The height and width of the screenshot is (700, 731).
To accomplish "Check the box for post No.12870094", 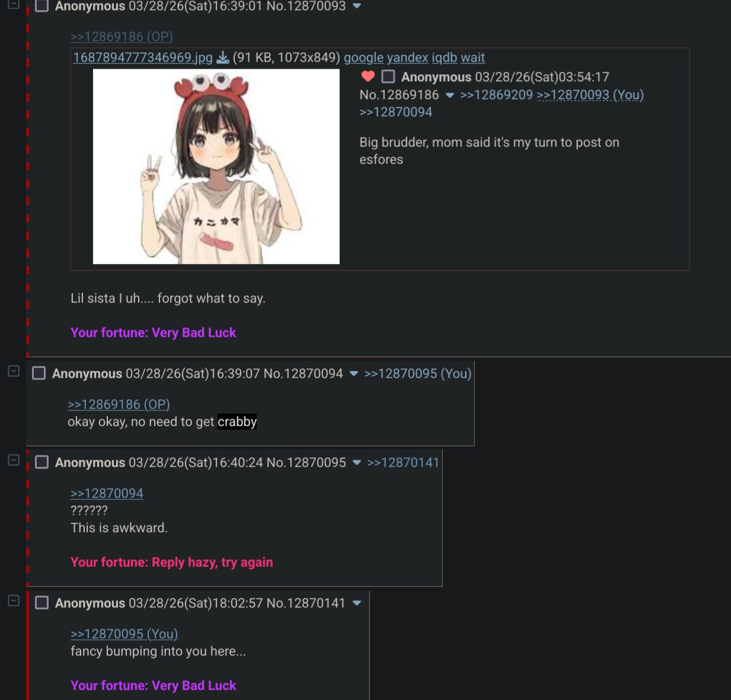I will (39, 373).
